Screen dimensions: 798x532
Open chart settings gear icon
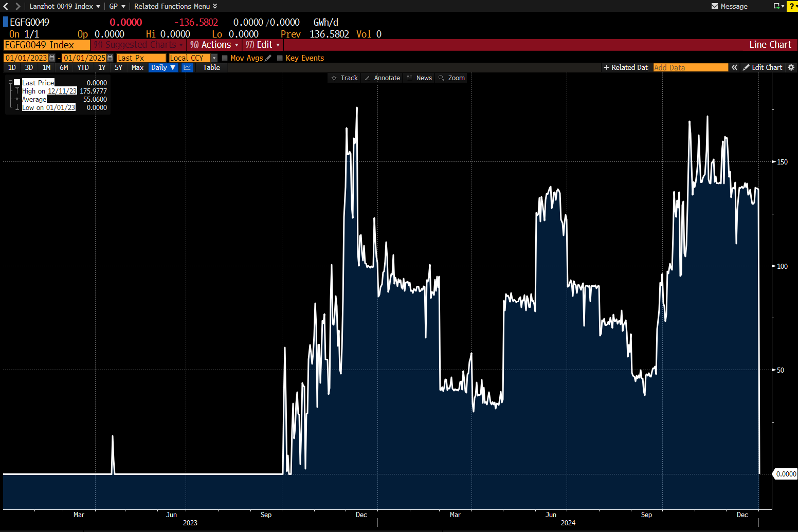pyautogui.click(x=791, y=67)
